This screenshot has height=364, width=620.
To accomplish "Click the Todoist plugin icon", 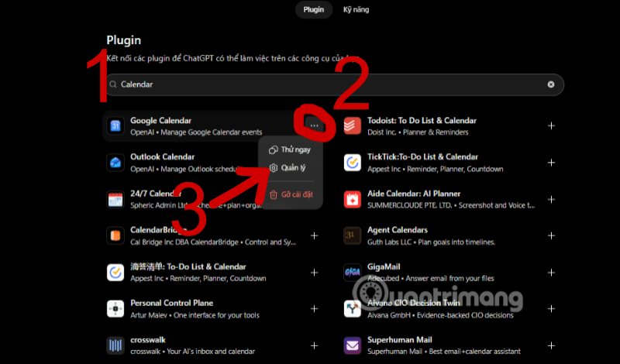I will click(353, 126).
